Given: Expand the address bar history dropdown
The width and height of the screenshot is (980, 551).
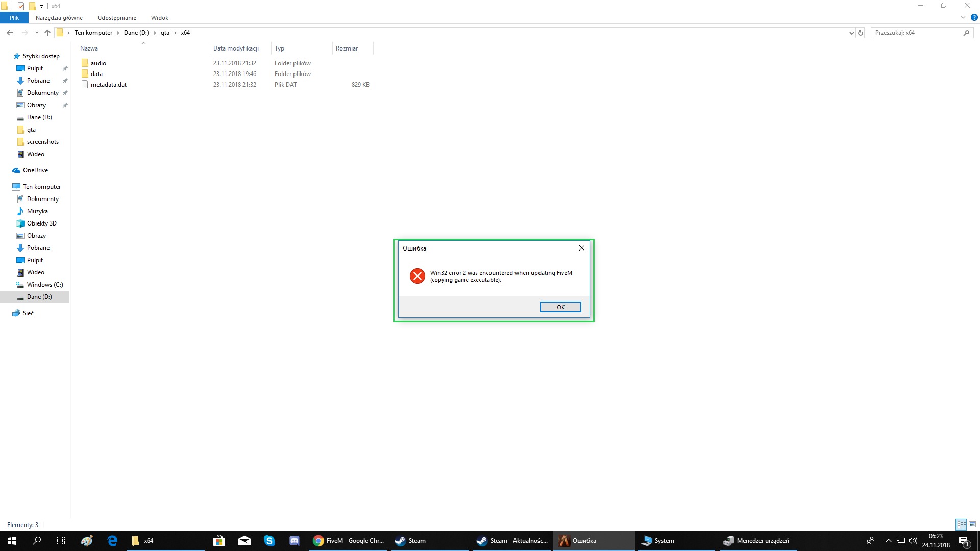Looking at the screenshot, I should [851, 33].
